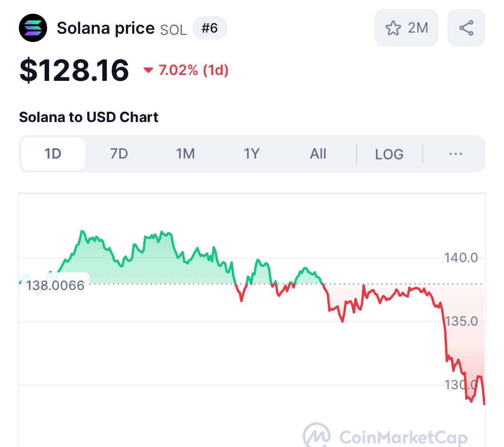The width and height of the screenshot is (504, 447).
Task: Click the $128.16 current price
Action: click(x=74, y=71)
